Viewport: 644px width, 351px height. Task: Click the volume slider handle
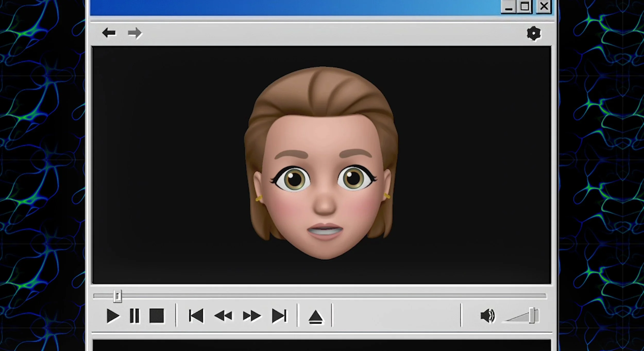[x=532, y=315]
